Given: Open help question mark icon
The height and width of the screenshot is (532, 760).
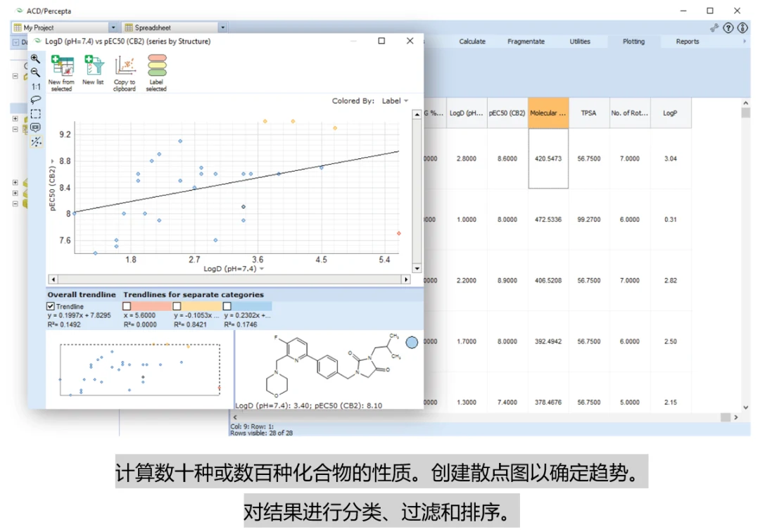Looking at the screenshot, I should (728, 27).
